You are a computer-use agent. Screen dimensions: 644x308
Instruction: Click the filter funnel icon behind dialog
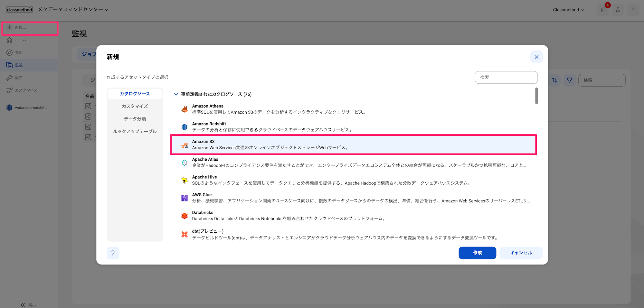570,80
